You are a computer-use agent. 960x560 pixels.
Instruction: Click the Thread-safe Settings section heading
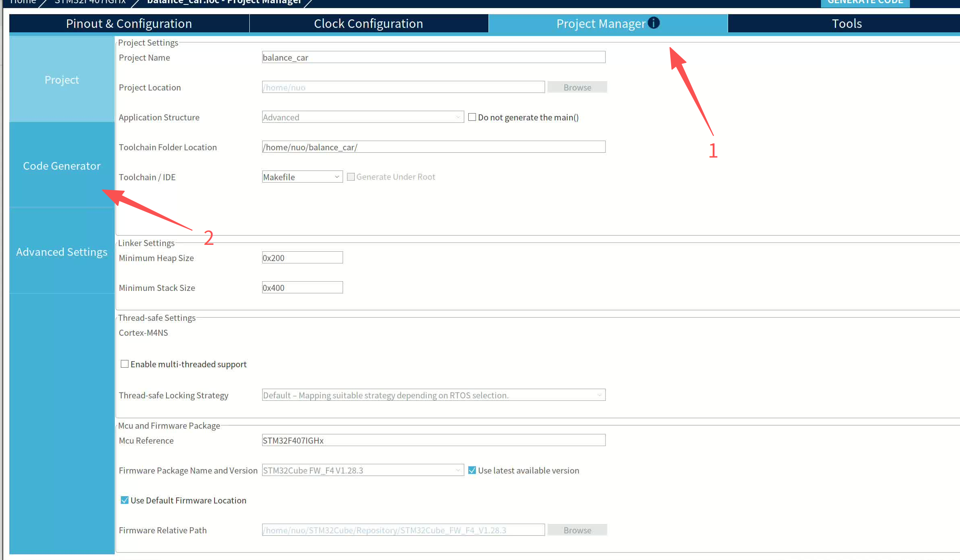(157, 318)
